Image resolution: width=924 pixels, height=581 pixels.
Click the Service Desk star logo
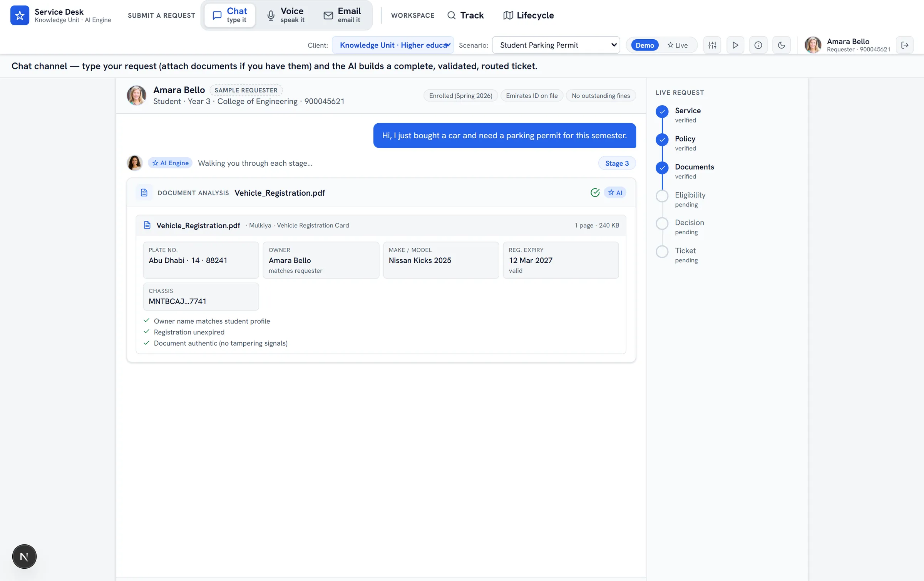point(20,15)
